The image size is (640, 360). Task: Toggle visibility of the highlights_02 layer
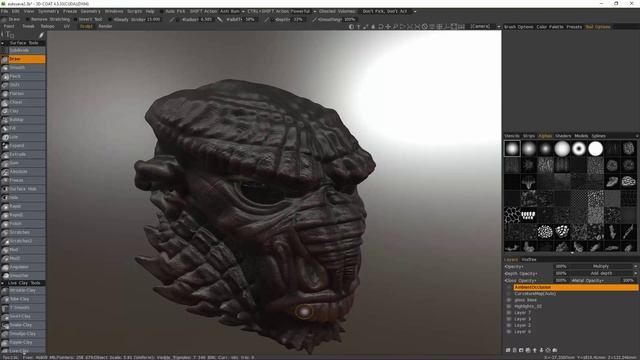[509, 307]
